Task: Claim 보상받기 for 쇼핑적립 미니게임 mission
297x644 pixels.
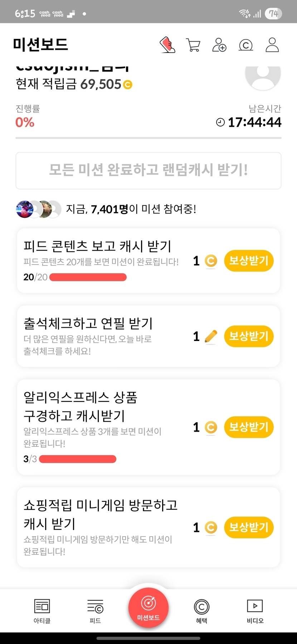Action: tap(249, 527)
